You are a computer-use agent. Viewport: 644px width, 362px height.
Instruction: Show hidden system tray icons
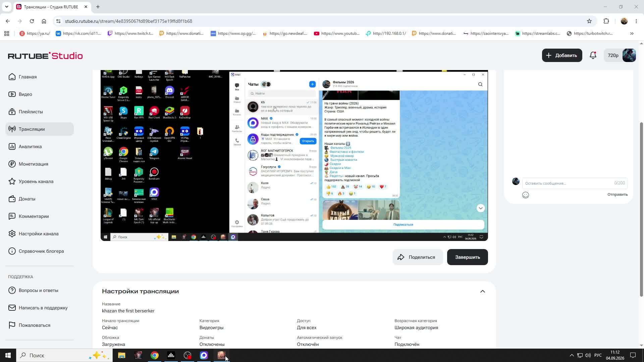(572, 355)
